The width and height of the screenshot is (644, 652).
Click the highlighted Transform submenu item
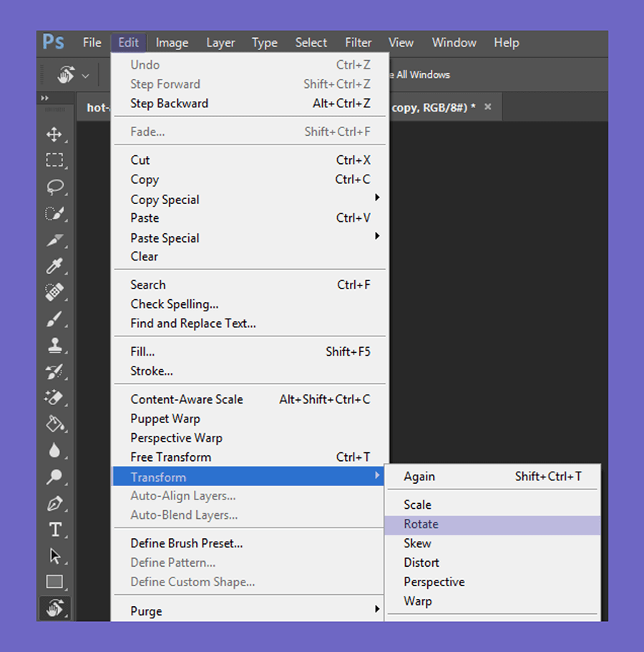pyautogui.click(x=248, y=476)
